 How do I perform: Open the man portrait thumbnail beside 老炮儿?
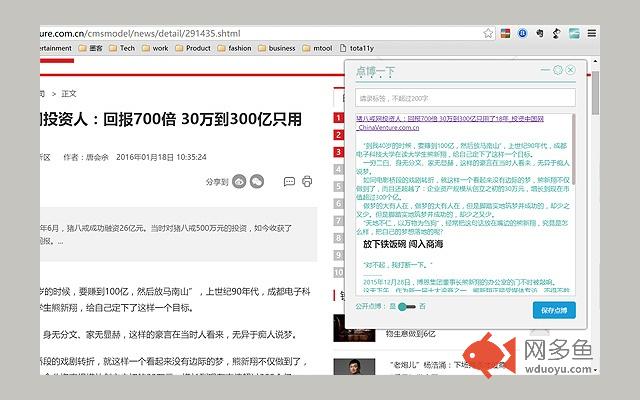[x=354, y=367]
